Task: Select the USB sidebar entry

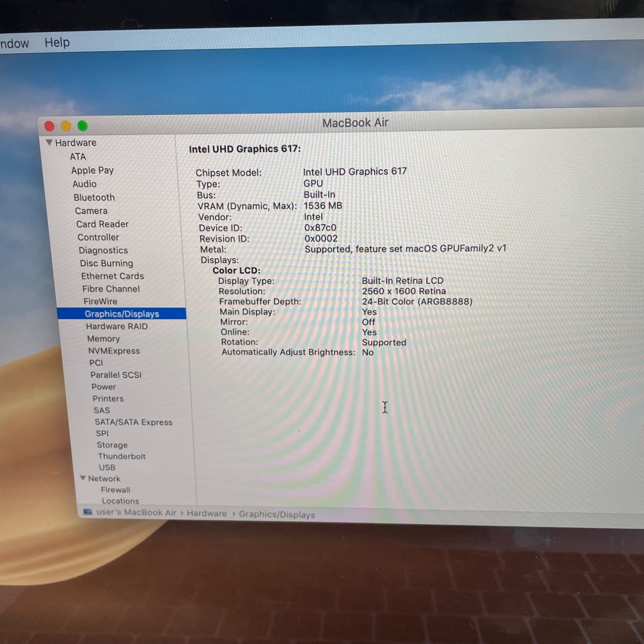Action: point(107,468)
